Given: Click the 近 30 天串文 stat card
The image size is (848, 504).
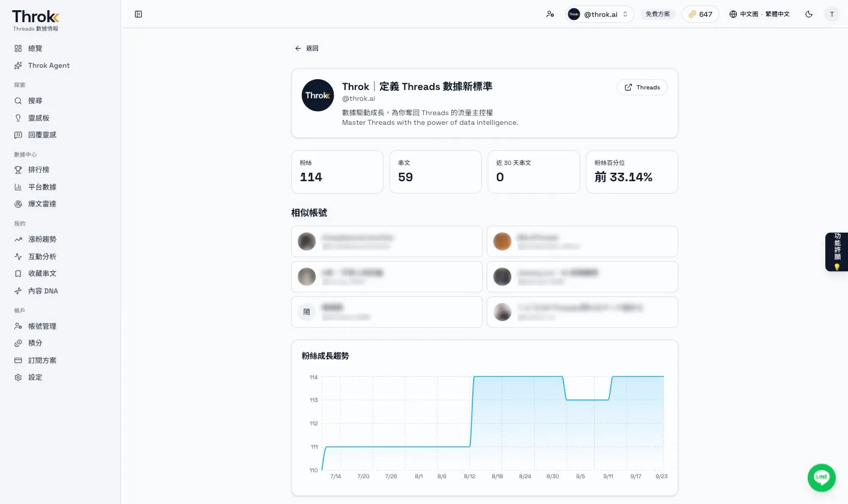Looking at the screenshot, I should point(534,172).
